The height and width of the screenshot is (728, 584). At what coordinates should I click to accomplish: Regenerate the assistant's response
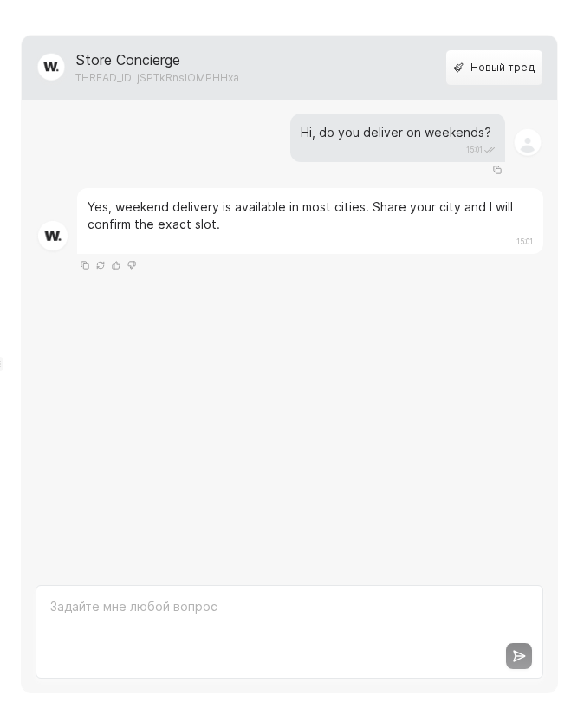click(x=101, y=265)
